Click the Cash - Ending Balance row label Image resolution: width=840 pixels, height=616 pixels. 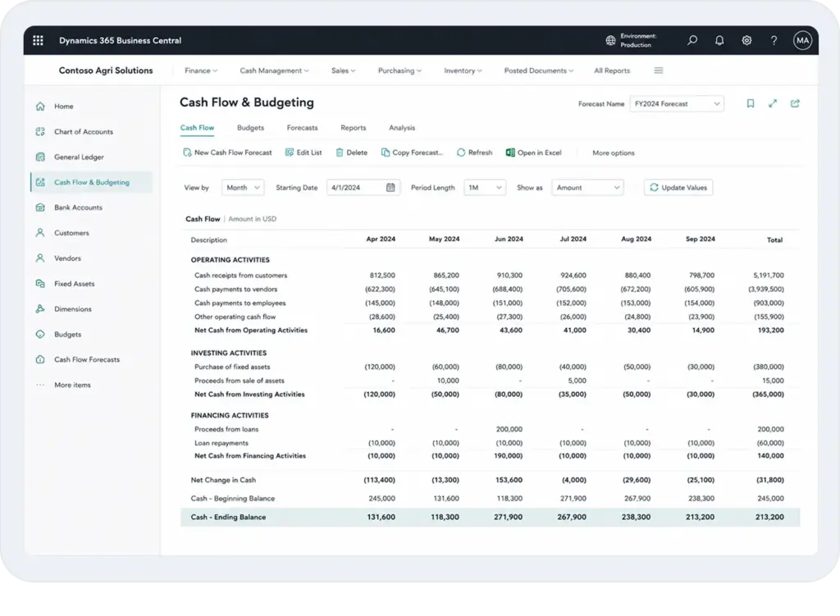pyautogui.click(x=228, y=517)
